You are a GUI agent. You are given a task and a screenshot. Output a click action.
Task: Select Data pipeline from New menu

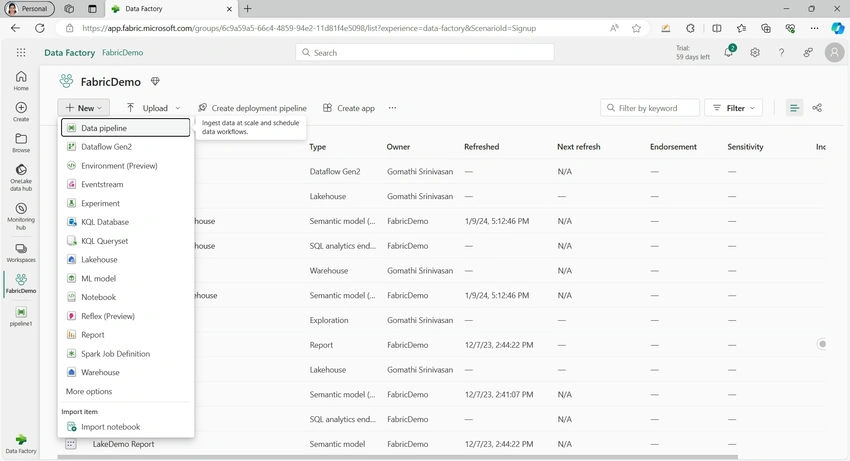pyautogui.click(x=126, y=128)
